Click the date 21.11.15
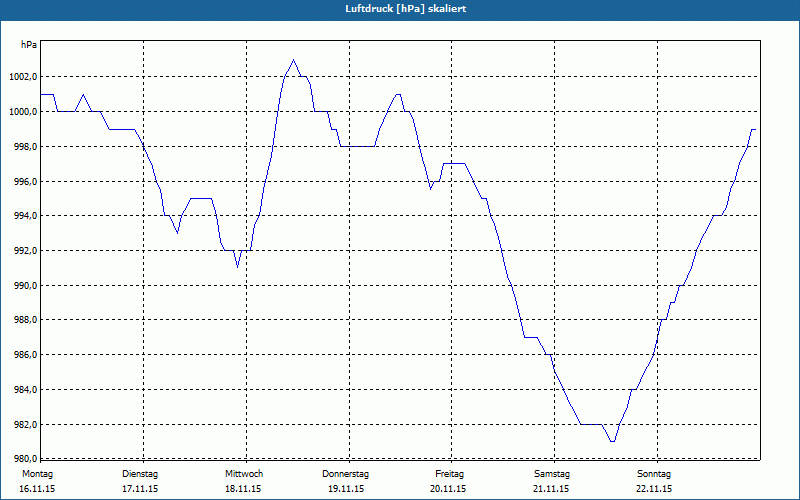The height and width of the screenshot is (500, 800). pyautogui.click(x=552, y=489)
